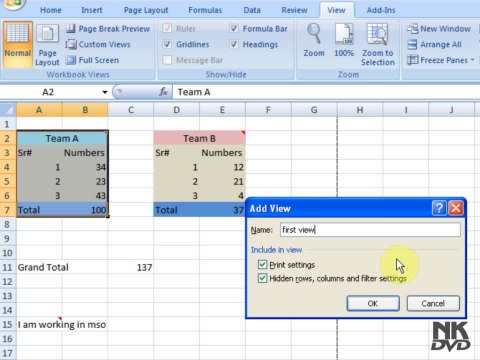The width and height of the screenshot is (480, 360).
Task: Open the Add-Ins tab
Action: point(381,10)
